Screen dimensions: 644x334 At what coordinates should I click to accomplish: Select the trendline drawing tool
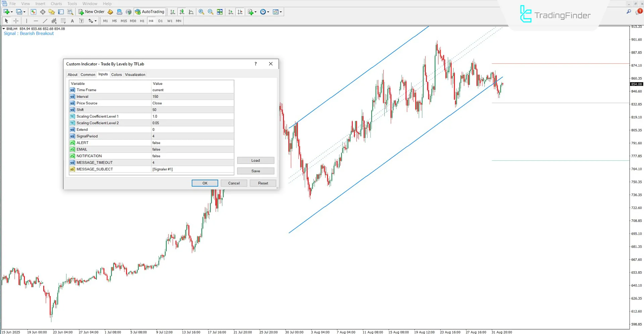point(44,20)
